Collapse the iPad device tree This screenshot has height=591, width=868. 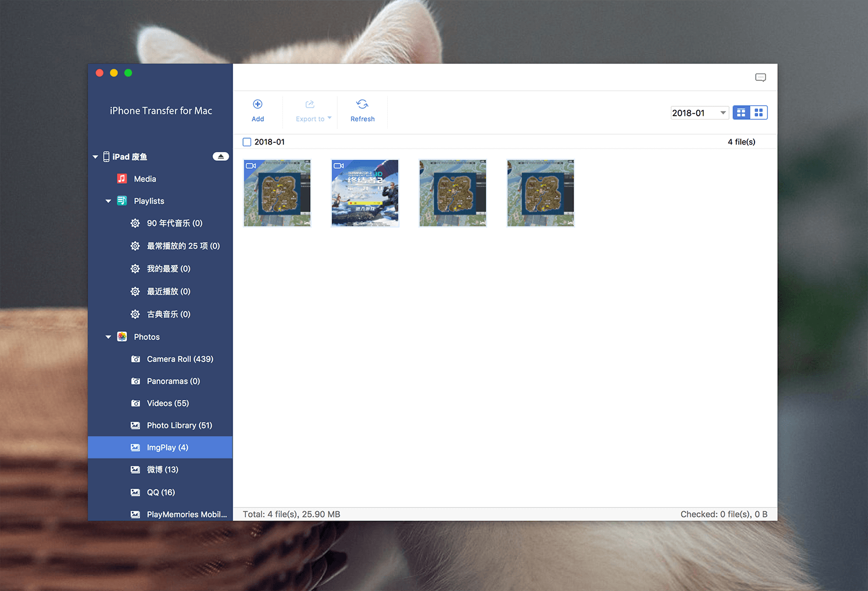click(x=95, y=157)
